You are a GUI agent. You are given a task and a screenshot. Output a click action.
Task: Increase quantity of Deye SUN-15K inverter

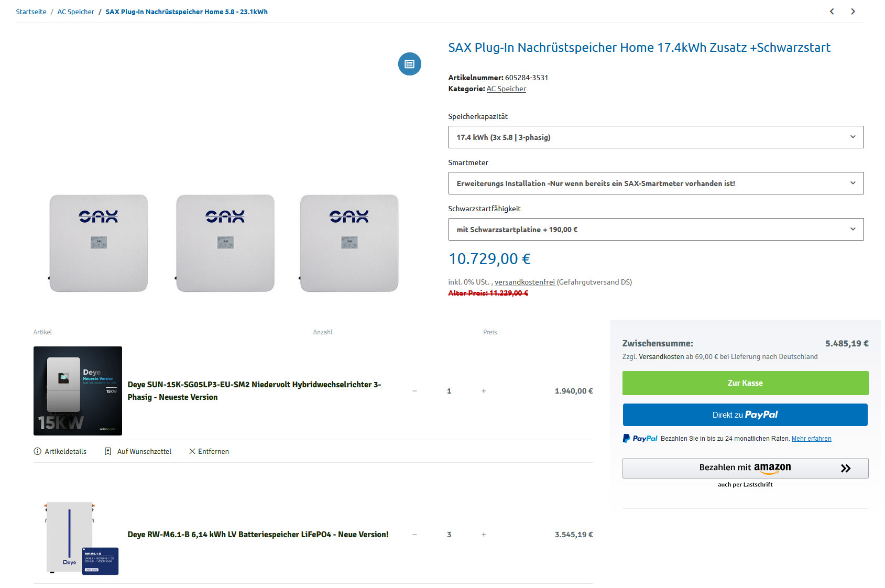(x=484, y=391)
